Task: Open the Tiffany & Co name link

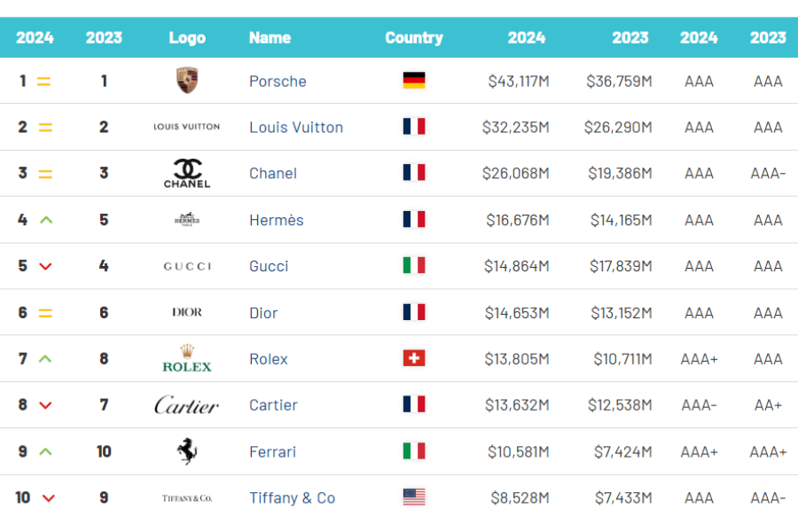Action: point(292,498)
